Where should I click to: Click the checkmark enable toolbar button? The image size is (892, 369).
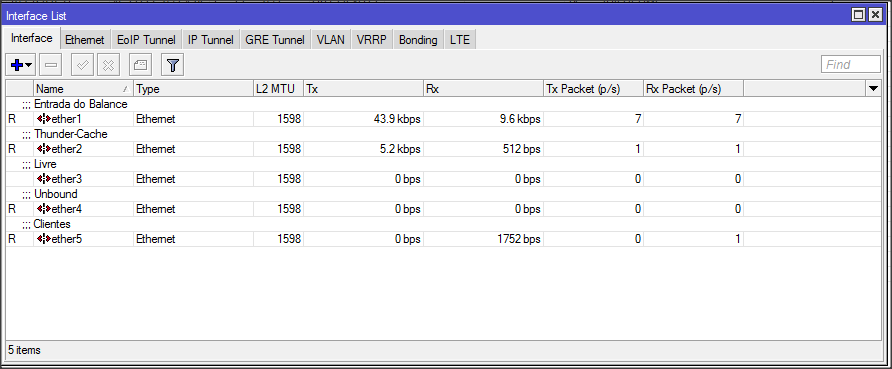tap(82, 65)
